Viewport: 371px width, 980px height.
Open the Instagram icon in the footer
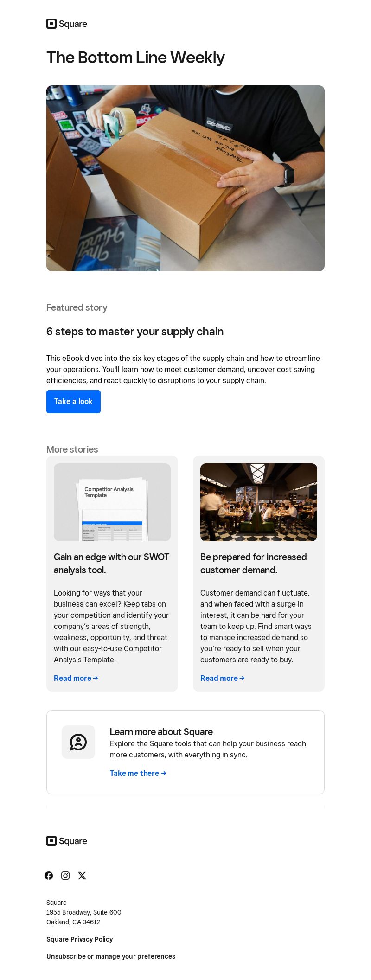pyautogui.click(x=65, y=876)
